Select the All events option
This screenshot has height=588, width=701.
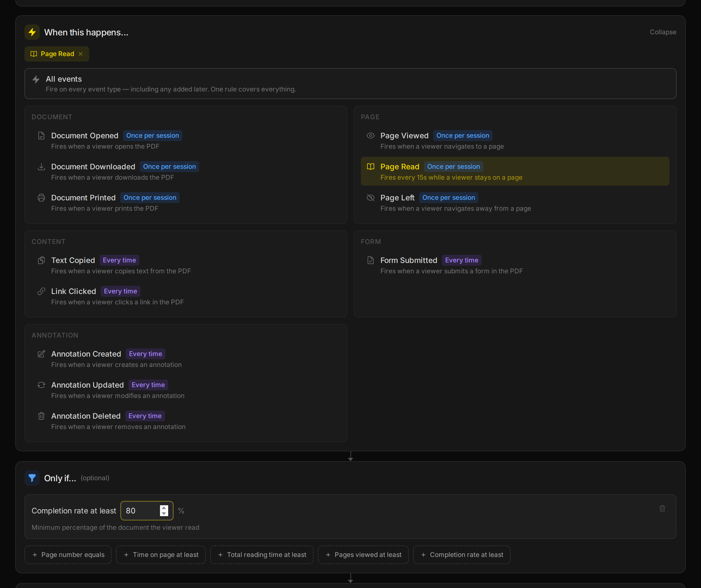coord(350,84)
